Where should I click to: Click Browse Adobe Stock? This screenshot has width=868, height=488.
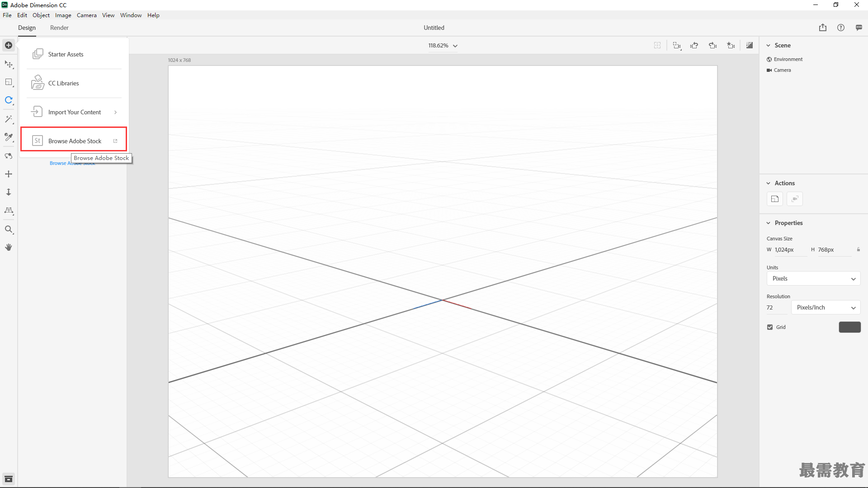click(x=74, y=141)
